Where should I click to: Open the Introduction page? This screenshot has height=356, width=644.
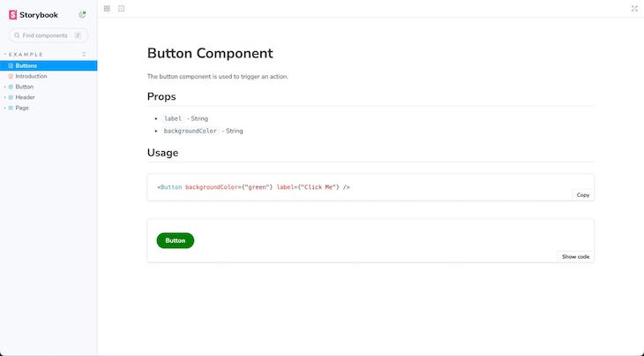pos(31,76)
